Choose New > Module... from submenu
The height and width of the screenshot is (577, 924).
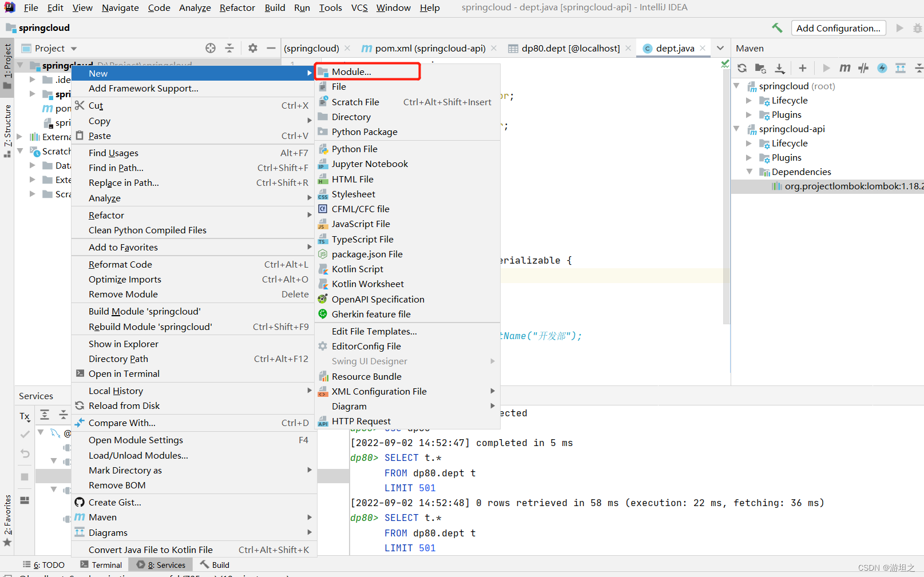(x=367, y=71)
